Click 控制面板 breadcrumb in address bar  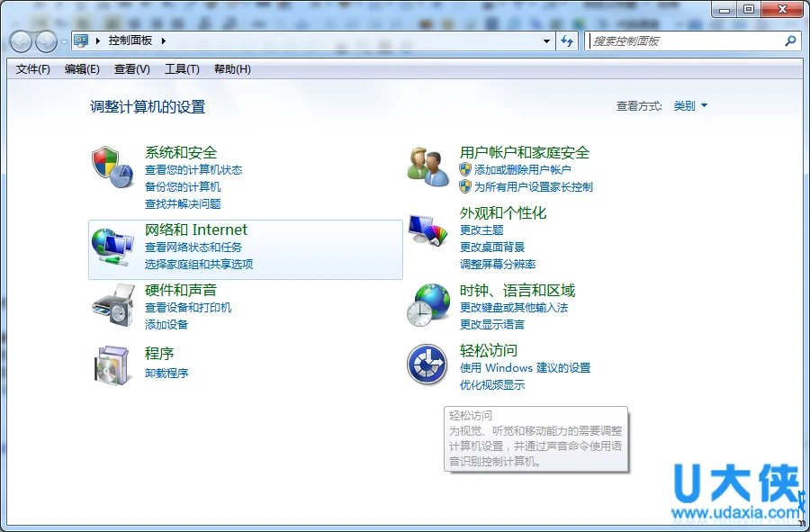(130, 41)
